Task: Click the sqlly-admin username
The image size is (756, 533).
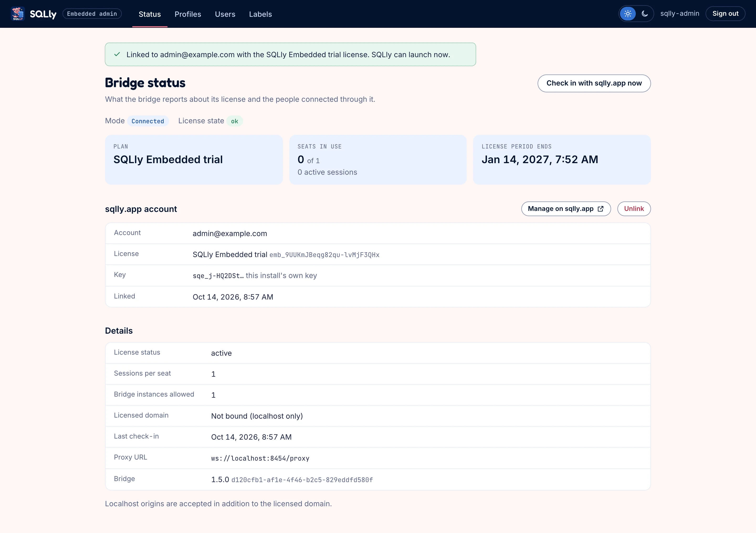Action: click(x=680, y=13)
